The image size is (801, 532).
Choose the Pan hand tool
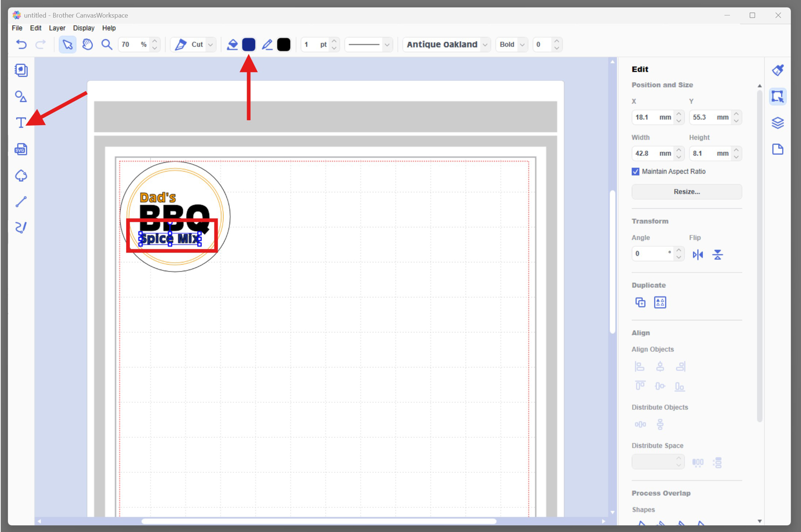tap(88, 44)
